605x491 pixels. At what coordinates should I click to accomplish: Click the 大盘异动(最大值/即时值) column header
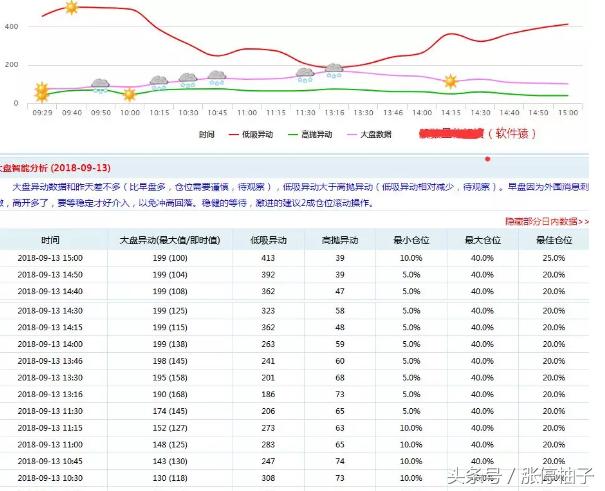tap(169, 240)
